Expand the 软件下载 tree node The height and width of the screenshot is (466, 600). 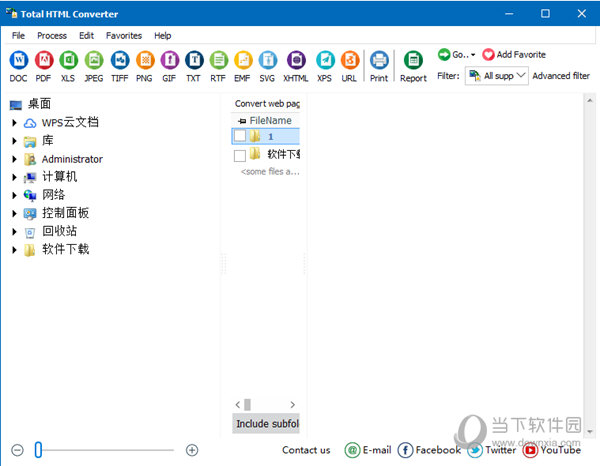coord(14,250)
